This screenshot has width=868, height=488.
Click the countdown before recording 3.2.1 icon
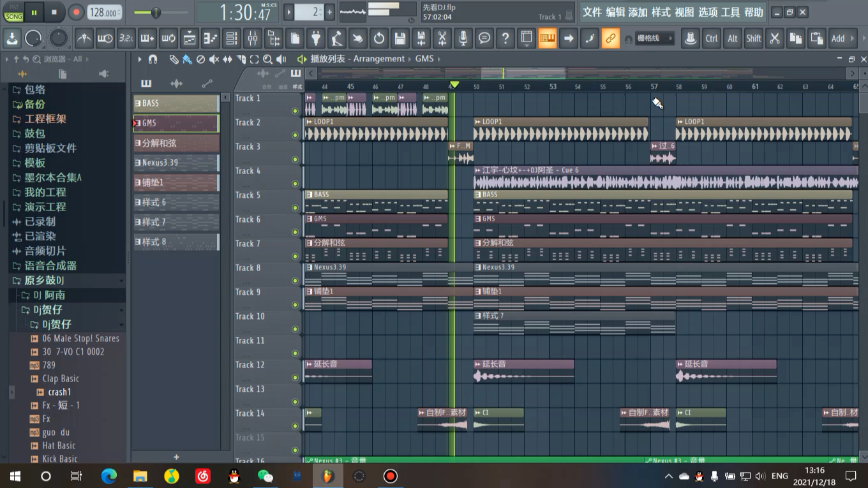click(126, 38)
